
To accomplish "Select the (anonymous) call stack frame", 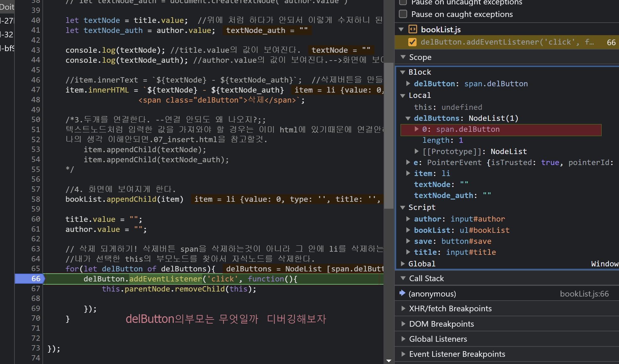I will [432, 294].
